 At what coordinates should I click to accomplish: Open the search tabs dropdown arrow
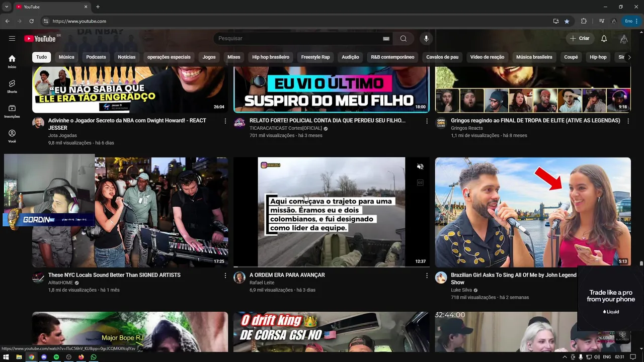(x=6, y=7)
